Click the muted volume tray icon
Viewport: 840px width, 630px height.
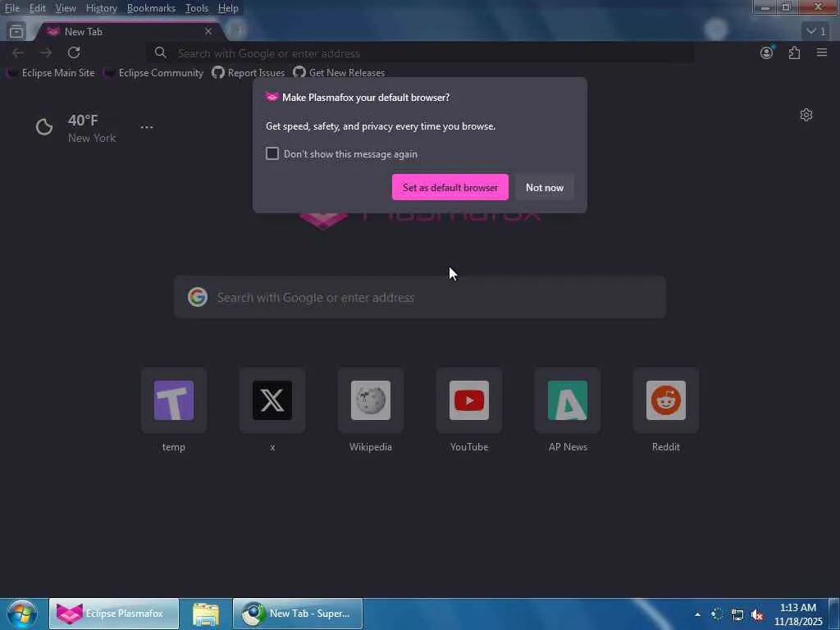[757, 614]
